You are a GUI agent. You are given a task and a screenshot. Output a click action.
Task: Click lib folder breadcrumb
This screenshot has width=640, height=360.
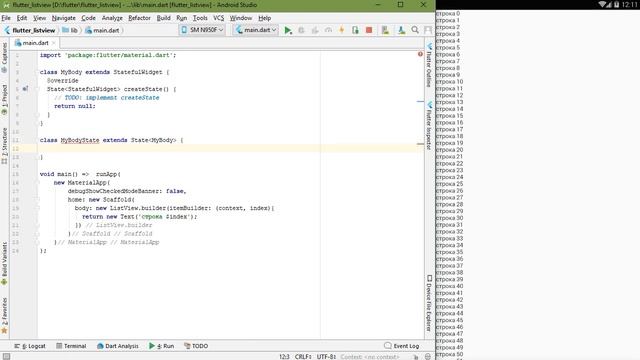[70, 30]
